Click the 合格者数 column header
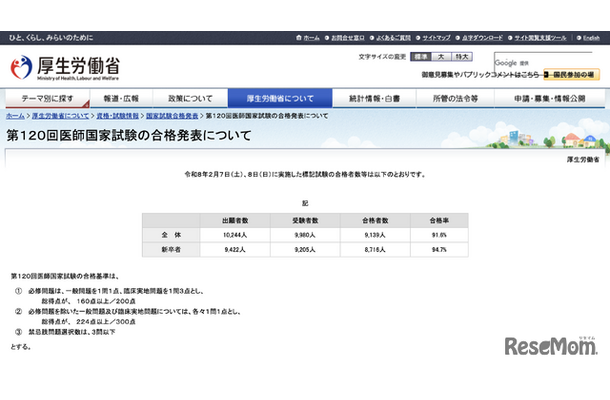The image size is (610, 400). [375, 221]
